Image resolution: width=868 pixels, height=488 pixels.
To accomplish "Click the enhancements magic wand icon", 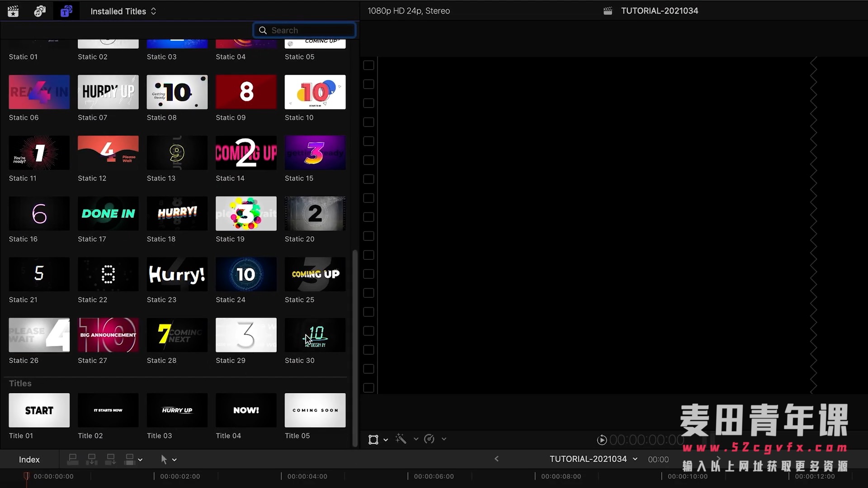I will (401, 439).
